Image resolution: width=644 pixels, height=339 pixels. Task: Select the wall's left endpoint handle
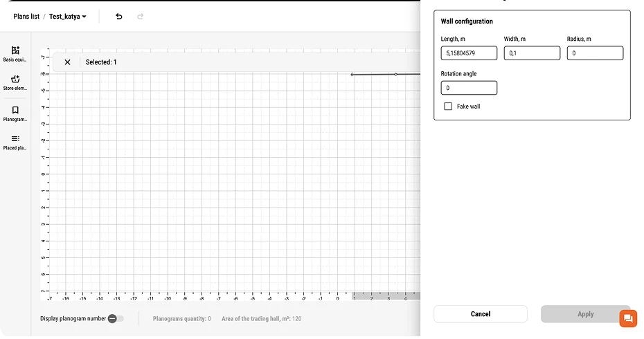click(352, 75)
